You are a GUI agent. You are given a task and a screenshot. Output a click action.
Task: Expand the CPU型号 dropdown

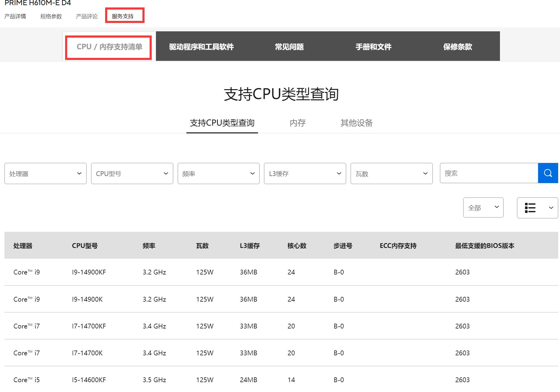tap(132, 173)
